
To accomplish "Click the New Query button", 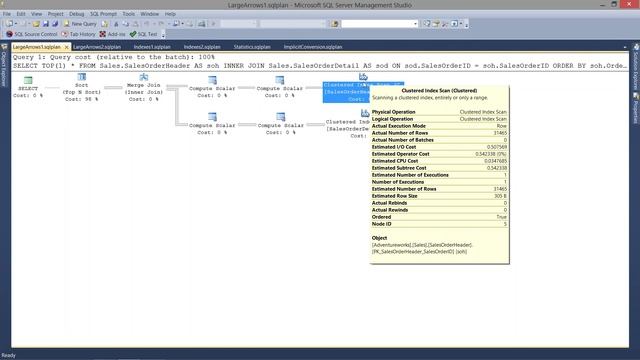I will [80, 24].
